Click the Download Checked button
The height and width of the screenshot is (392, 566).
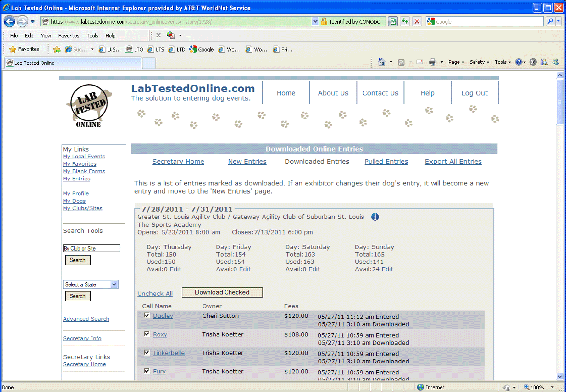tap(222, 292)
